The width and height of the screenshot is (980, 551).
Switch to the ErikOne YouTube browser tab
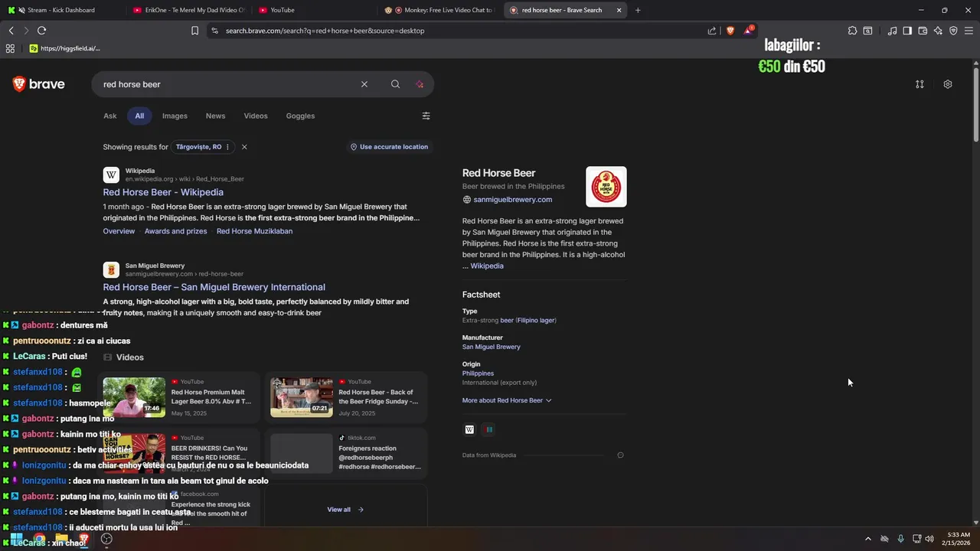pos(190,10)
